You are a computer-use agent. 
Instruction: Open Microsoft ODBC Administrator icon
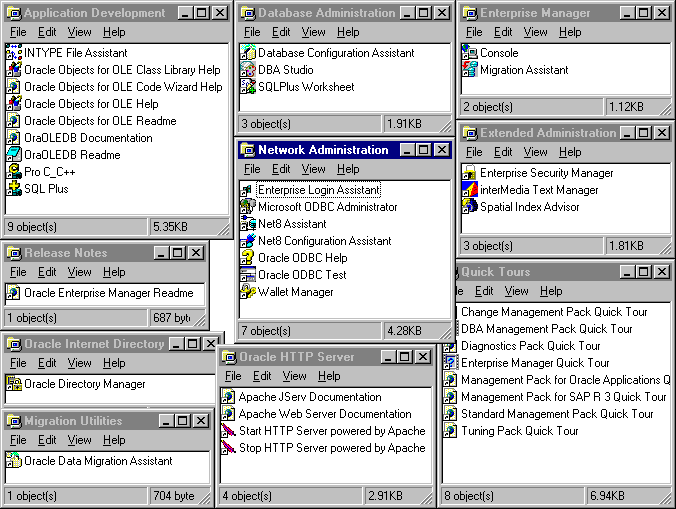pos(248,207)
